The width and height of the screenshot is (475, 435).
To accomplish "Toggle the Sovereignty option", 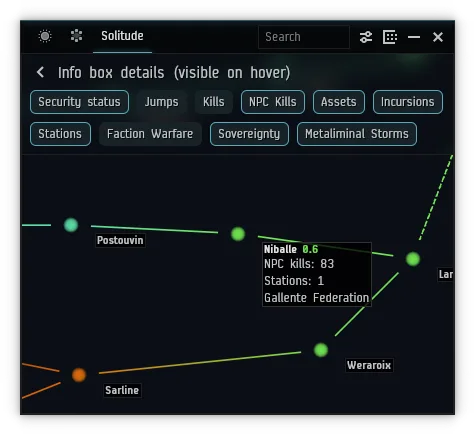I will pyautogui.click(x=249, y=134).
